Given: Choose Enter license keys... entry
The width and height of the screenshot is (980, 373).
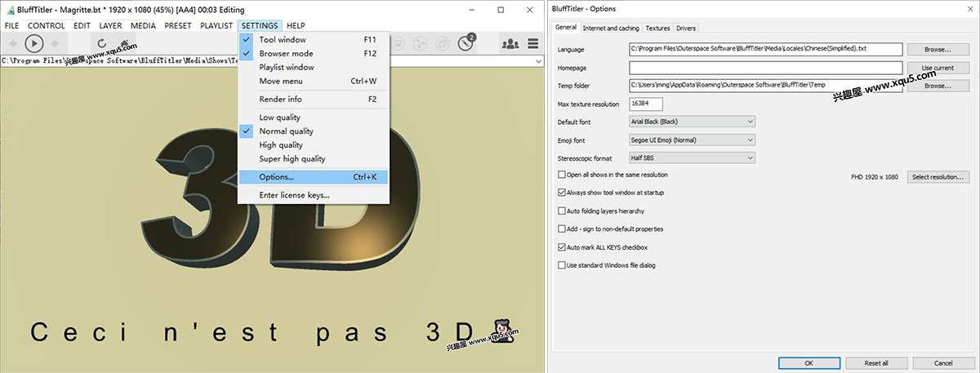Looking at the screenshot, I should tap(314, 195).
